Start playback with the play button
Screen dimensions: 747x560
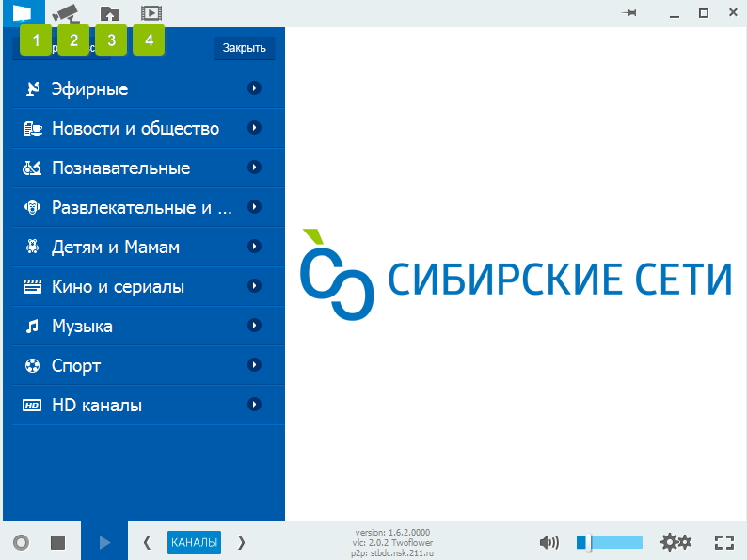click(104, 542)
